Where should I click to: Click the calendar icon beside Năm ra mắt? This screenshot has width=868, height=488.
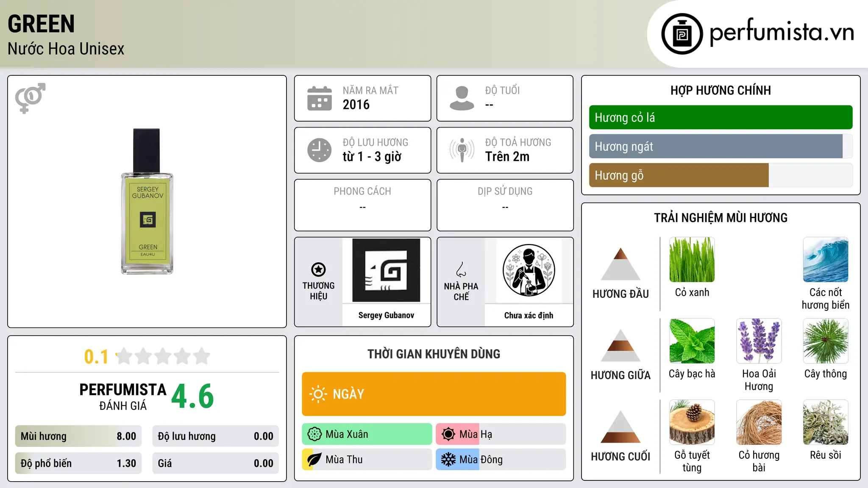tap(320, 98)
